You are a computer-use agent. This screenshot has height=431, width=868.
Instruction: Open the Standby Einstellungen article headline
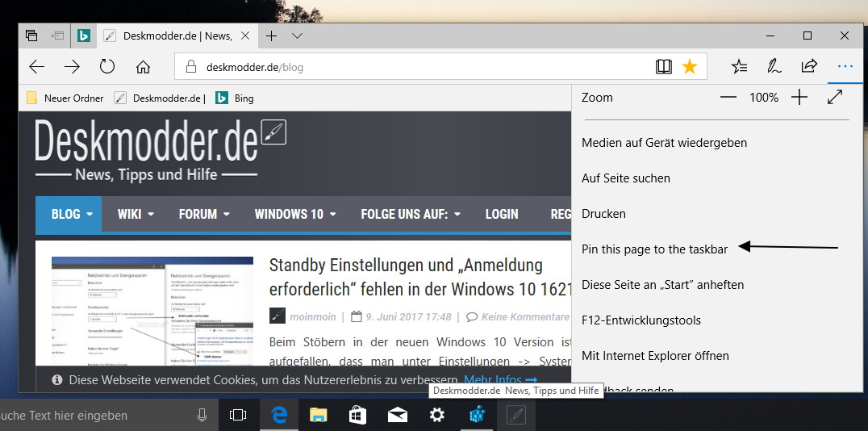419,277
